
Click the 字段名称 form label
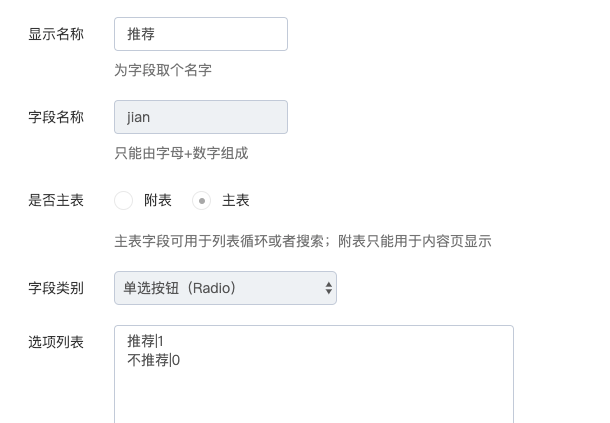pyautogui.click(x=56, y=117)
